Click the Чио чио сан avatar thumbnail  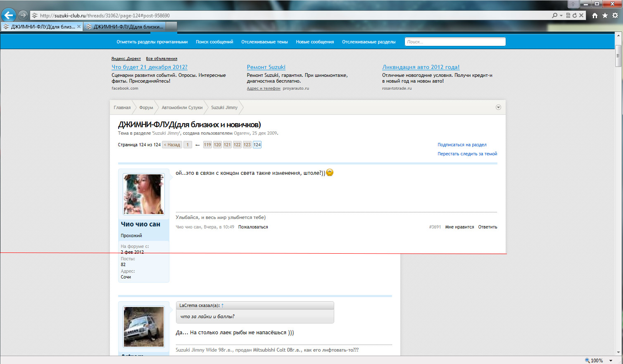click(x=144, y=194)
